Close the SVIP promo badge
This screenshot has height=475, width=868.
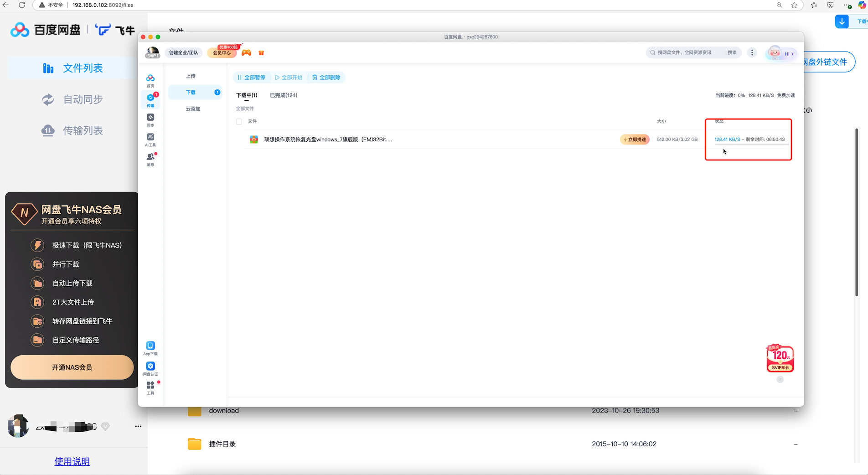[780, 379]
